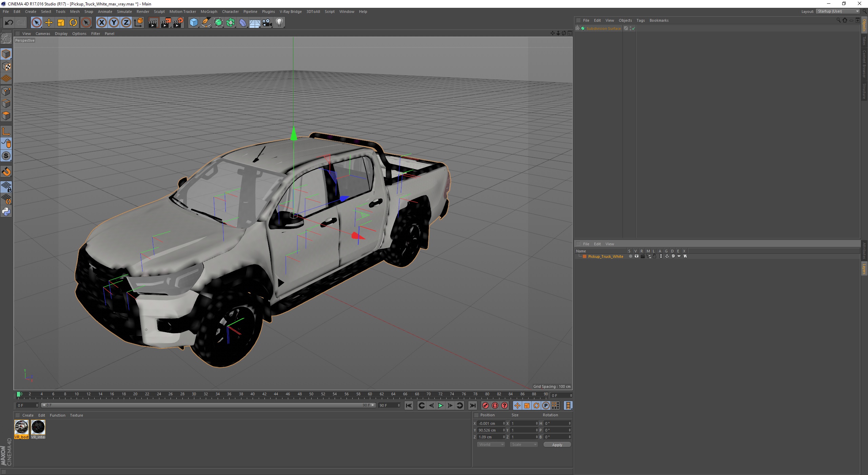The image size is (868, 475).
Task: Toggle Pickup_Truck_White layer visibility
Action: 636,256
